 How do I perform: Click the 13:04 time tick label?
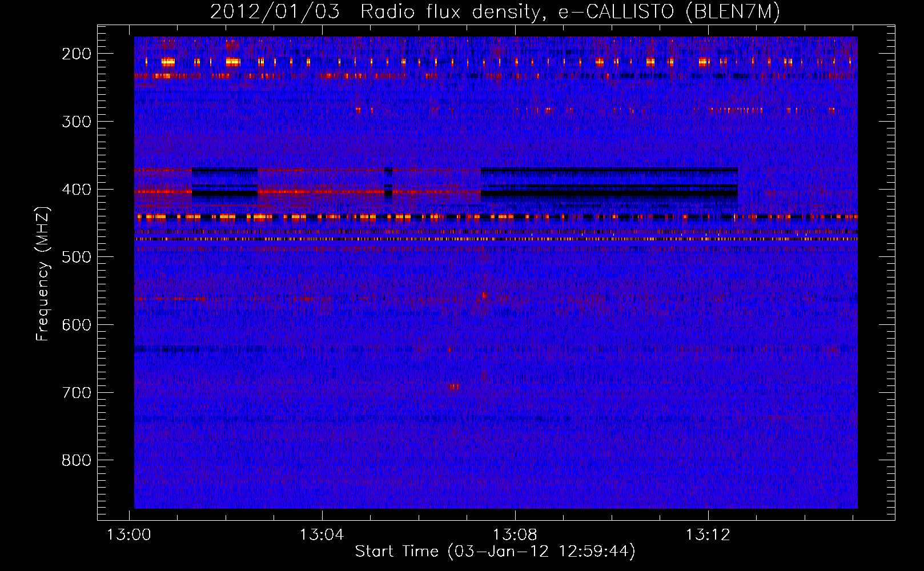click(322, 535)
